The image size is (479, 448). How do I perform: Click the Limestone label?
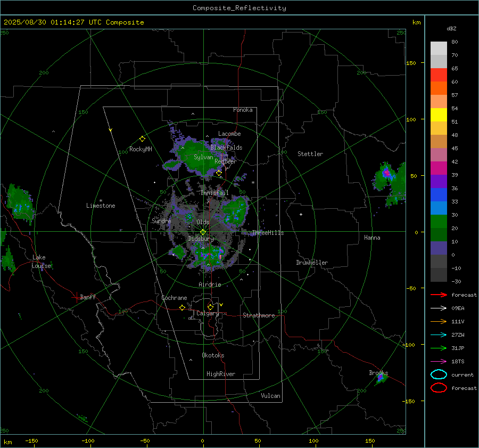101,206
